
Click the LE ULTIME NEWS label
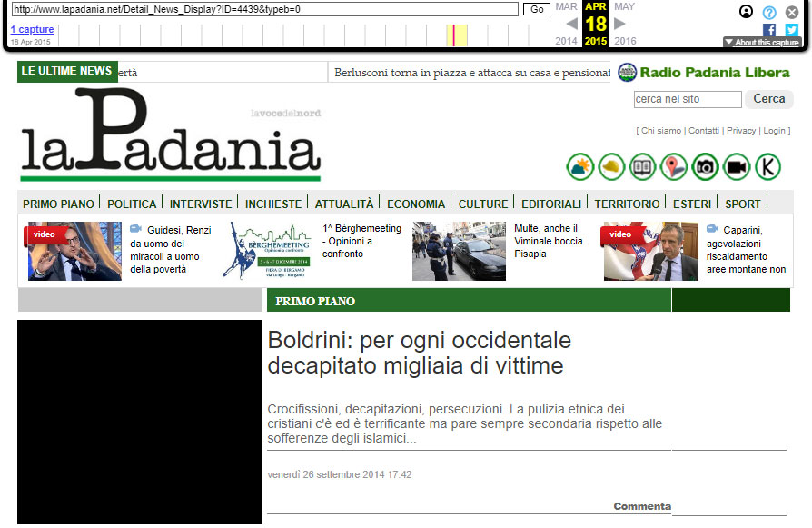click(67, 71)
